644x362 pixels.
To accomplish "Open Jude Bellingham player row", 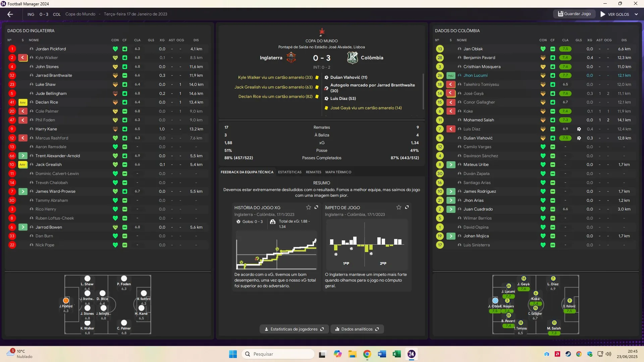I will pyautogui.click(x=107, y=94).
